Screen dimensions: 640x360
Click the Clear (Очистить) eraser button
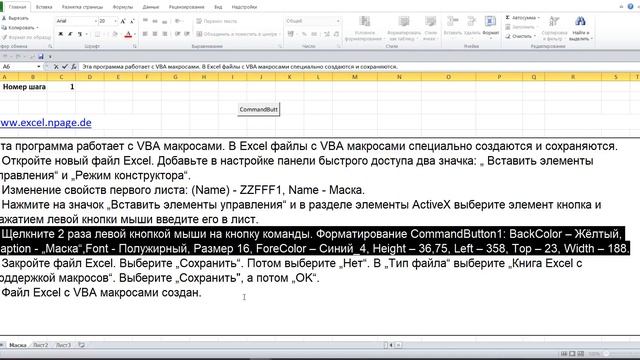(x=520, y=36)
